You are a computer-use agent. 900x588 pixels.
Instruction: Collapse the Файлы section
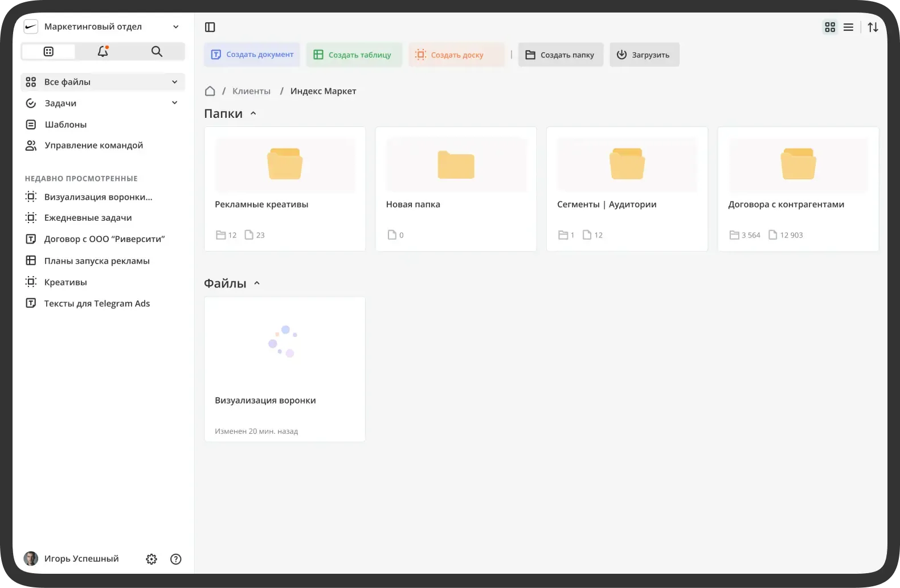(x=257, y=283)
